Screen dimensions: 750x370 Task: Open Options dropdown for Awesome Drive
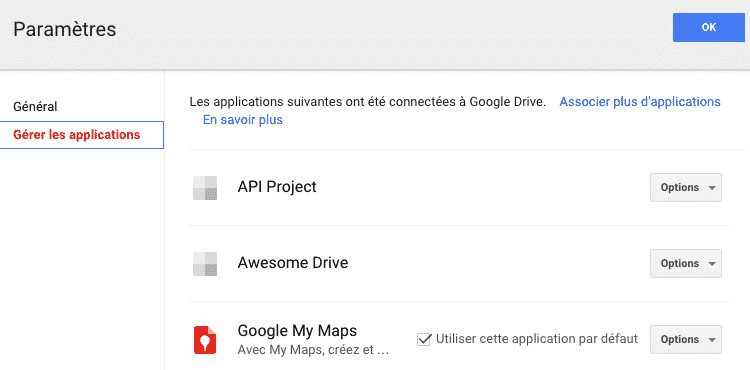click(x=685, y=263)
